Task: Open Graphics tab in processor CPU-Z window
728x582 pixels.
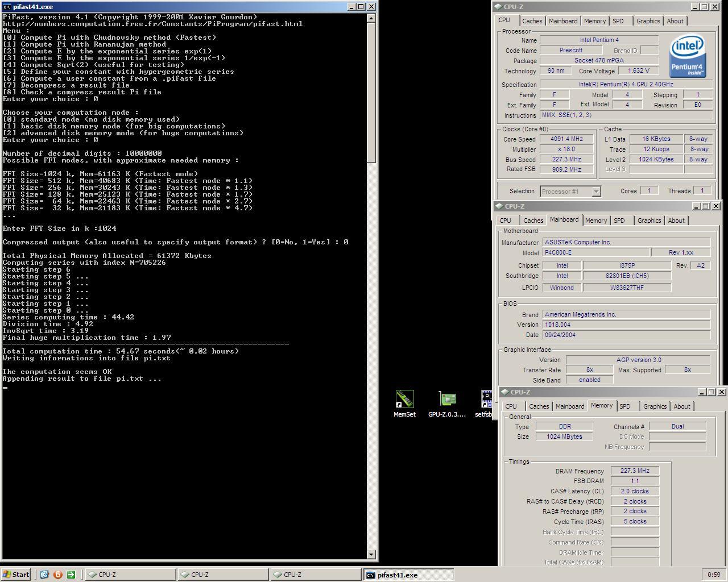Action: tap(648, 21)
